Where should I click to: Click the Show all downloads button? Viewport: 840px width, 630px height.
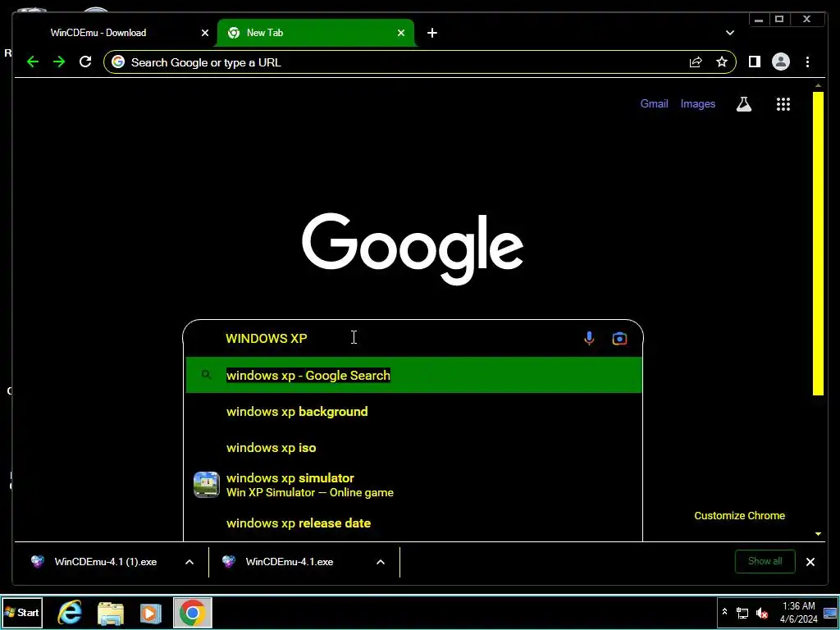point(765,561)
